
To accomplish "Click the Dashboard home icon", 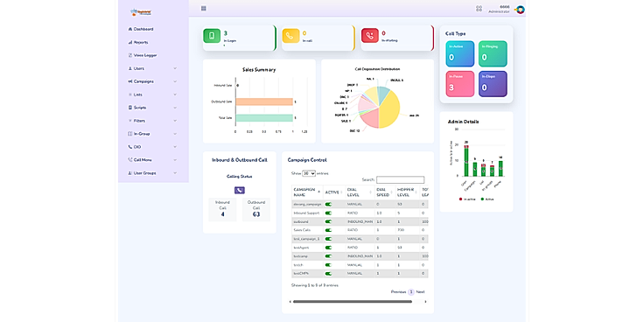I will pyautogui.click(x=130, y=29).
